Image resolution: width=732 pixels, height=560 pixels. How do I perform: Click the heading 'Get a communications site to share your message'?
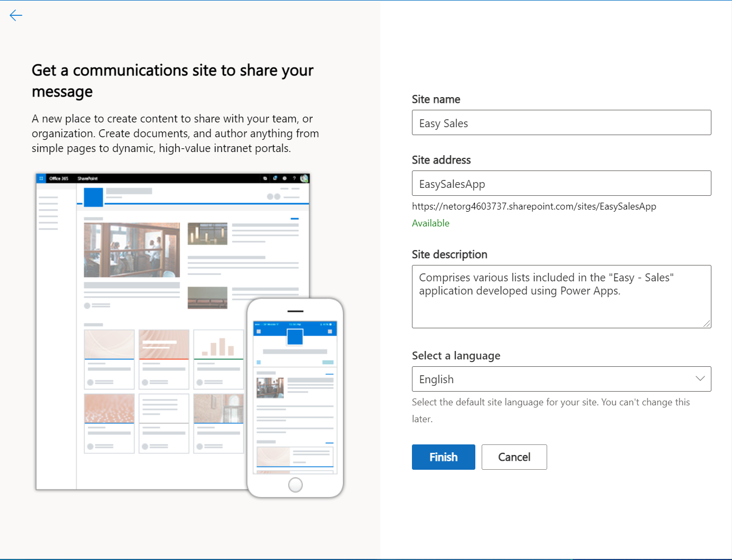click(173, 81)
